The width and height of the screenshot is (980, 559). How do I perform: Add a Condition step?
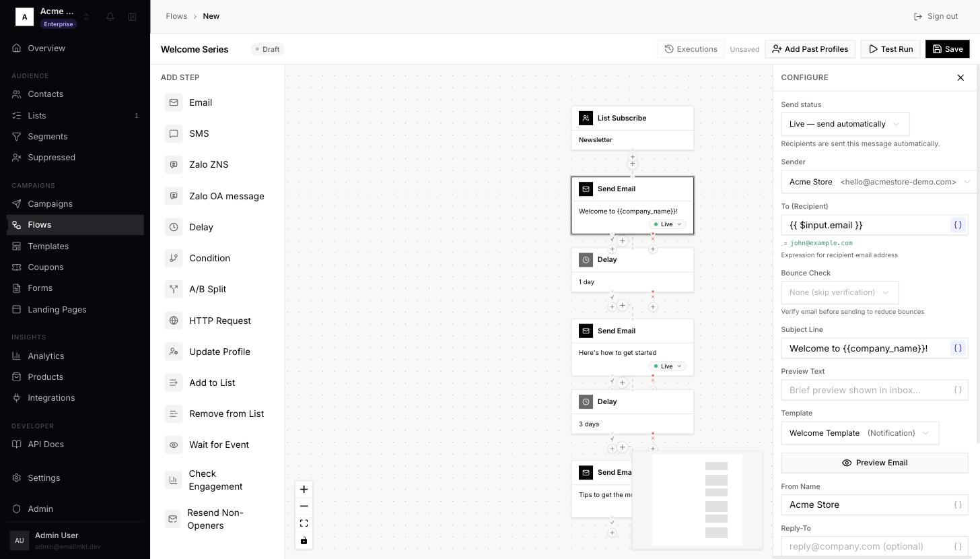pyautogui.click(x=217, y=258)
